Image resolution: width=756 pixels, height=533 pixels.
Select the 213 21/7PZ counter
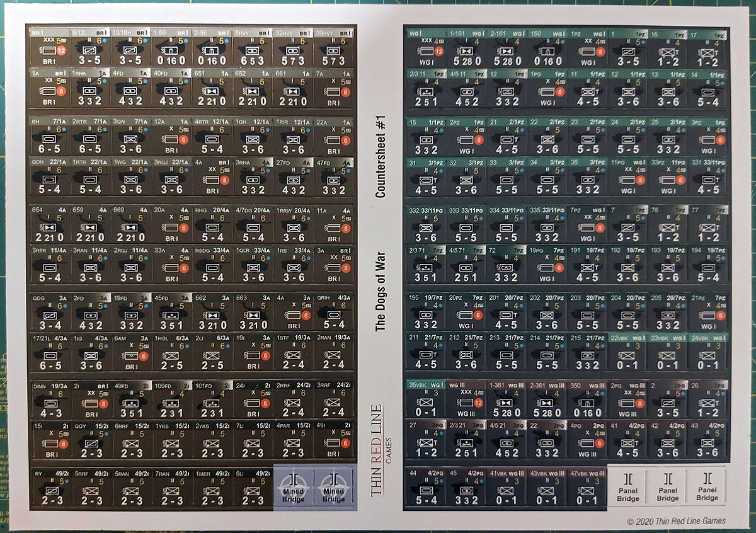[x=507, y=352]
